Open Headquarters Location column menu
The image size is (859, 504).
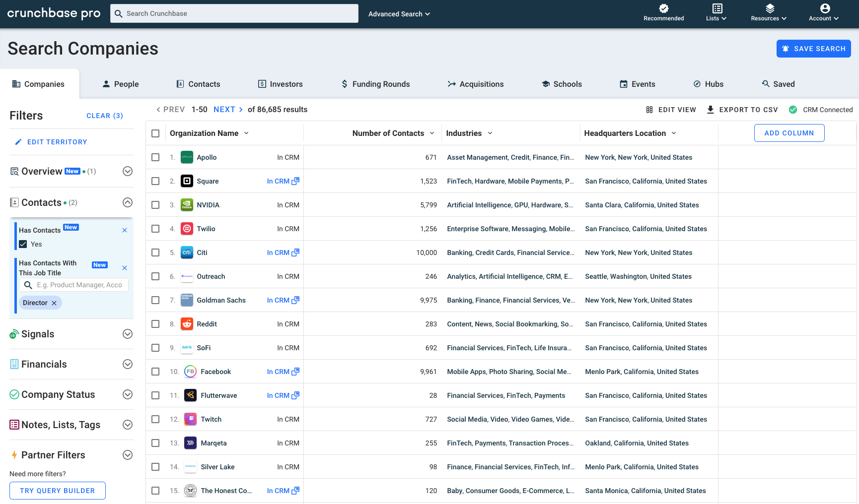click(674, 133)
